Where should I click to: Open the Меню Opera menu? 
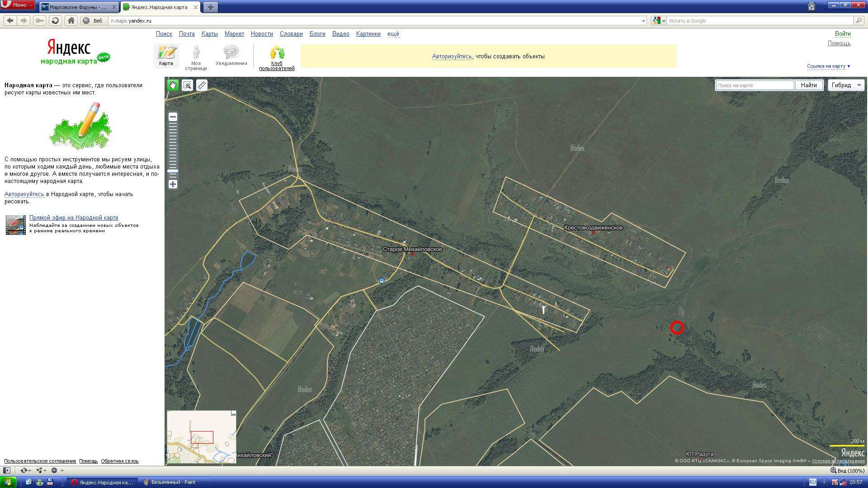pyautogui.click(x=18, y=5)
